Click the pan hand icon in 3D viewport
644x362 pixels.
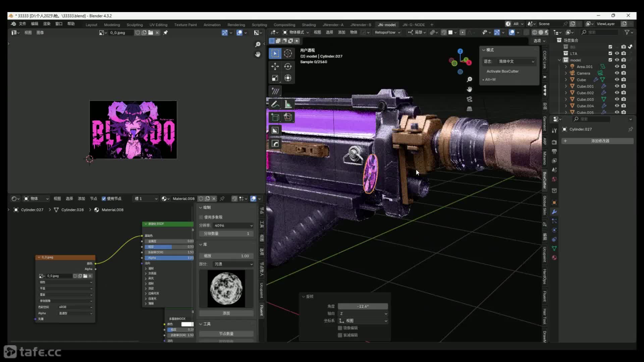pos(469,89)
